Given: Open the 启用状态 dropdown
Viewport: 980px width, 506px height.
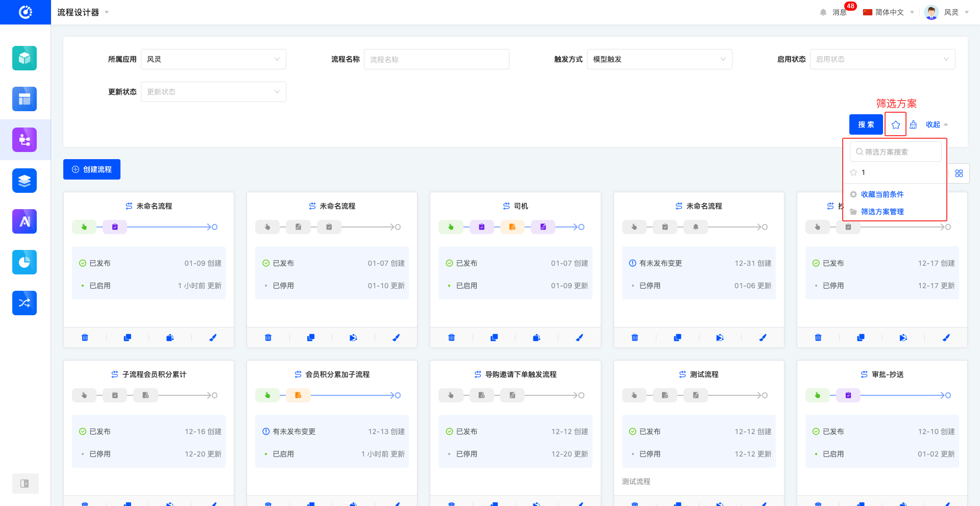Looking at the screenshot, I should tap(882, 59).
